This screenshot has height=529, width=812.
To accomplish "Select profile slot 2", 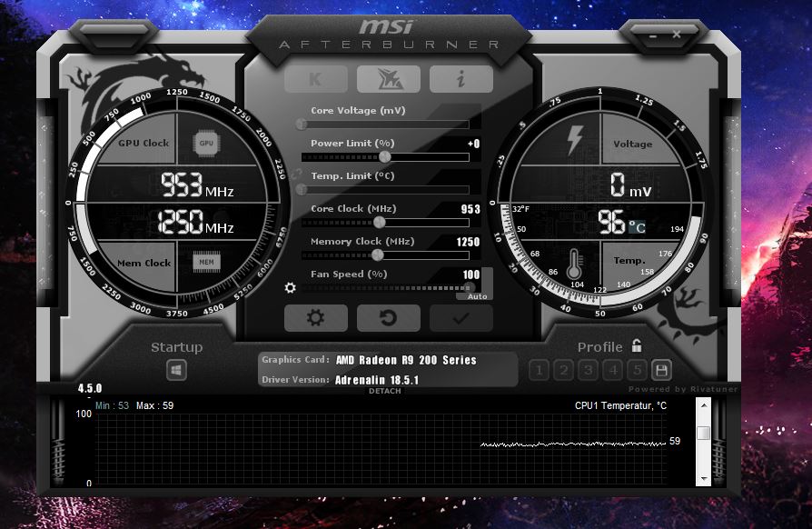I will pos(564,370).
